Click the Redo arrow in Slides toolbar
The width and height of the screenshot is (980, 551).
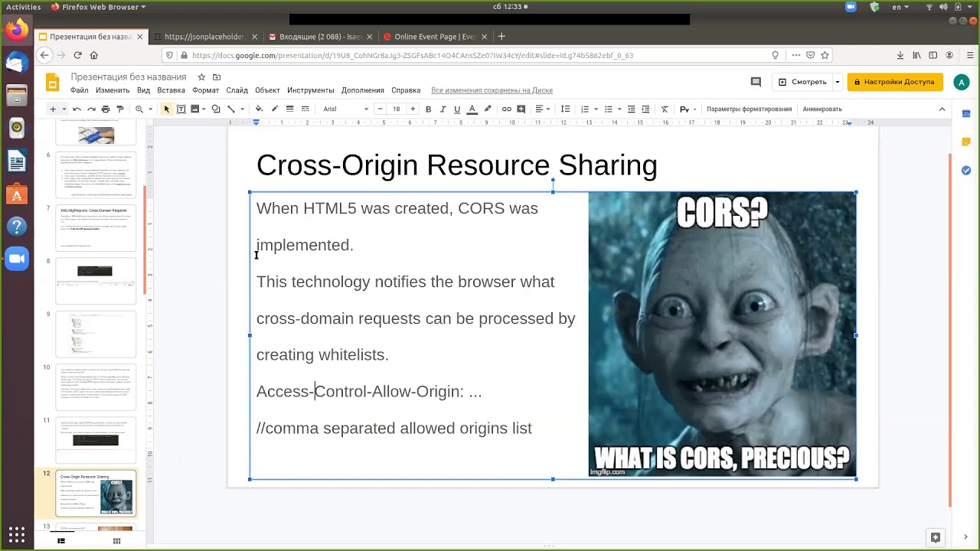coord(91,109)
